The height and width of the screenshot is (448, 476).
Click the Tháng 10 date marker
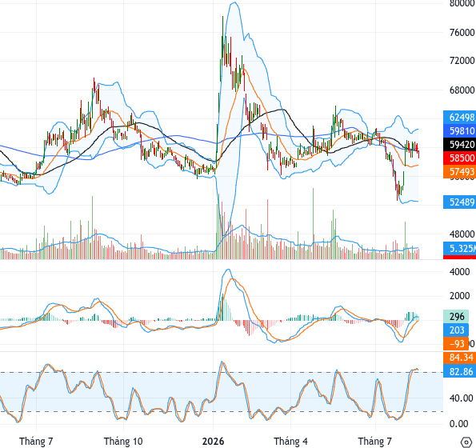pyautogui.click(x=123, y=441)
